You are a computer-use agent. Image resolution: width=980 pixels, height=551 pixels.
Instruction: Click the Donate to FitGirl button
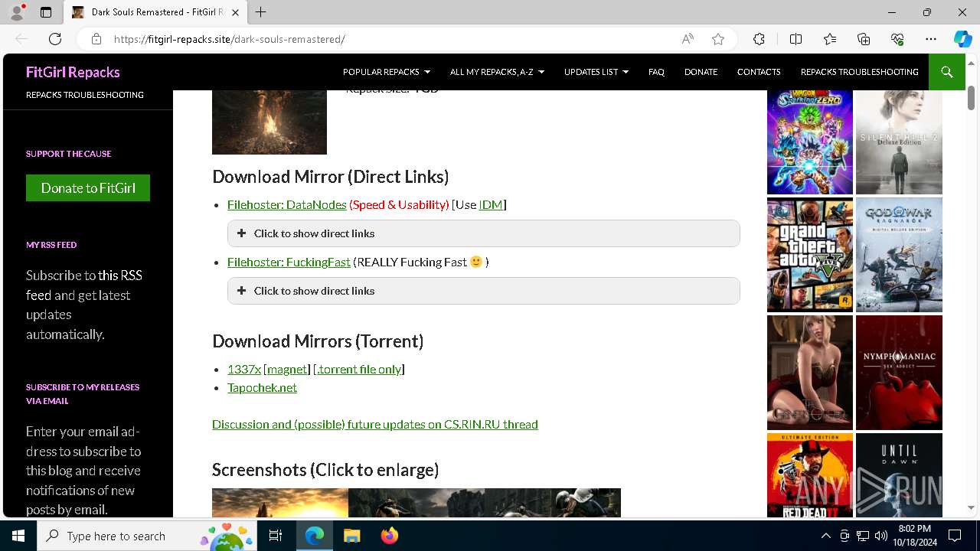pyautogui.click(x=88, y=188)
